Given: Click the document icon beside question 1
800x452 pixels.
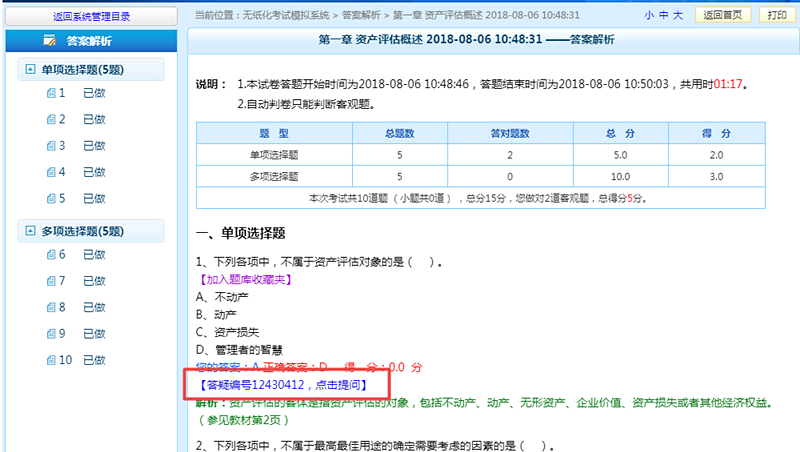Looking at the screenshot, I should (x=50, y=93).
